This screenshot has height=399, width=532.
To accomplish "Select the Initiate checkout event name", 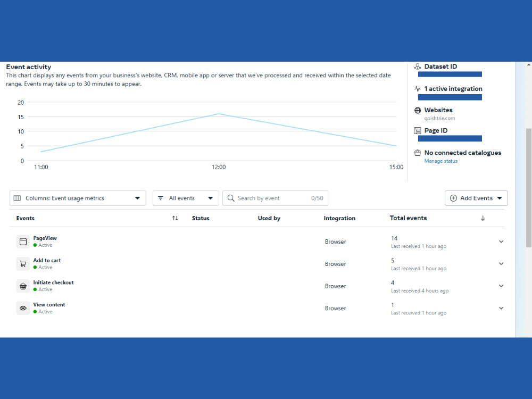I will click(x=53, y=282).
